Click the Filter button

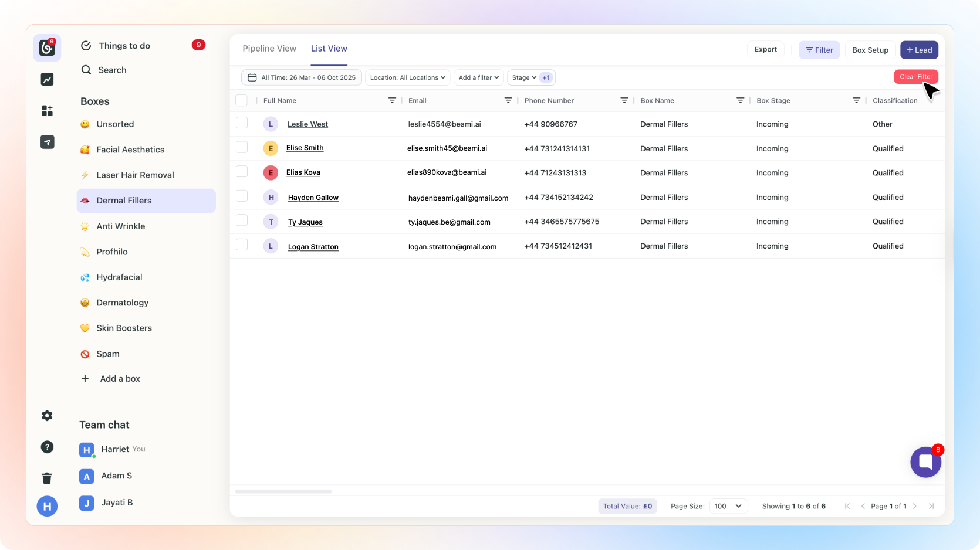coord(820,50)
